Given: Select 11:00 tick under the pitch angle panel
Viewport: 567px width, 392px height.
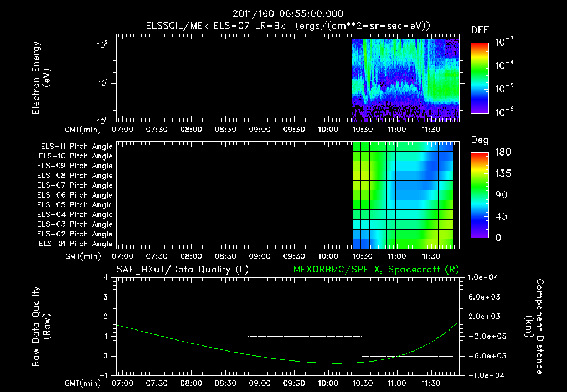Looking at the screenshot, I should (x=396, y=257).
